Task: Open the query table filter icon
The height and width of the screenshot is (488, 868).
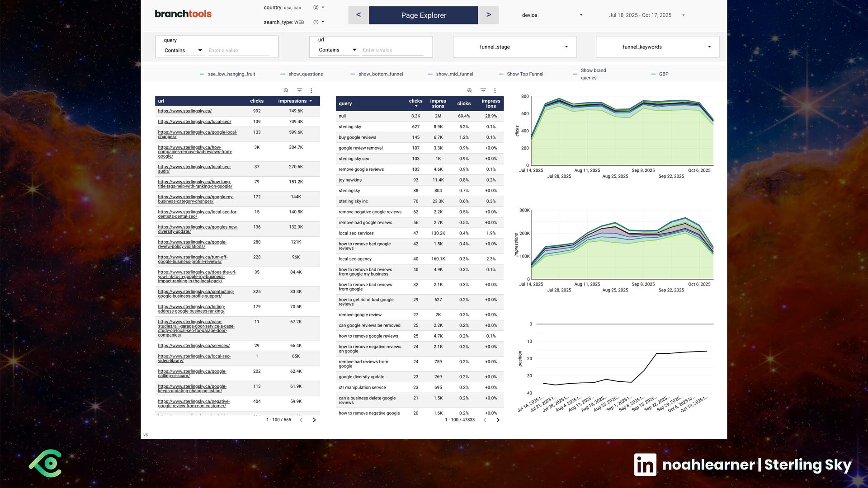Action: pos(483,90)
